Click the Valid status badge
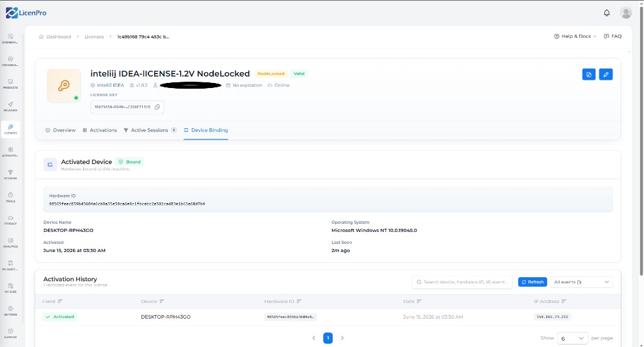Image resolution: width=644 pixels, height=347 pixels. point(299,74)
